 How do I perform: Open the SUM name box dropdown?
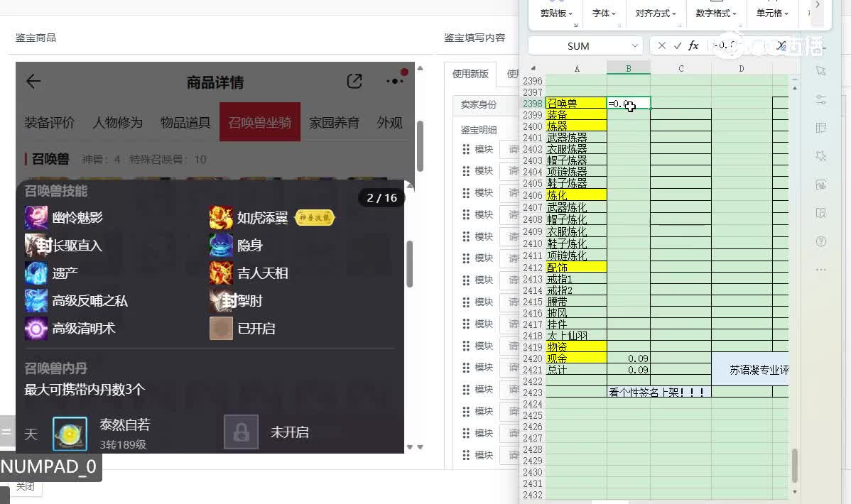tap(634, 46)
